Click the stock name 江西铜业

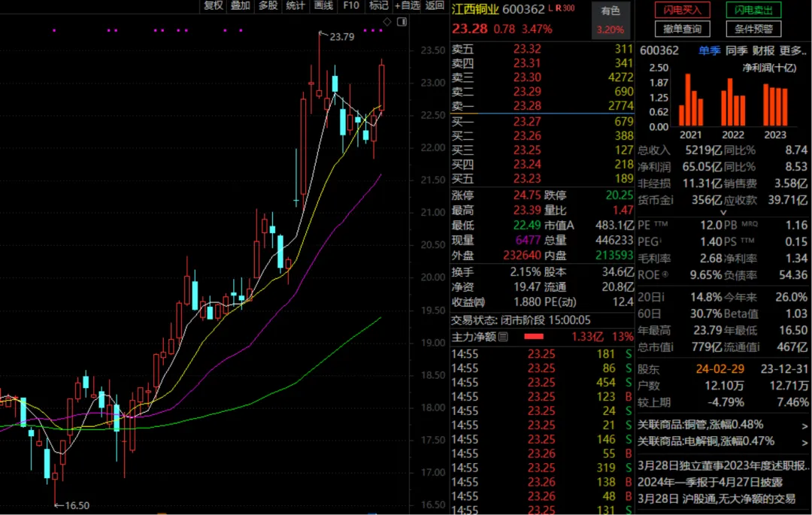point(475,9)
